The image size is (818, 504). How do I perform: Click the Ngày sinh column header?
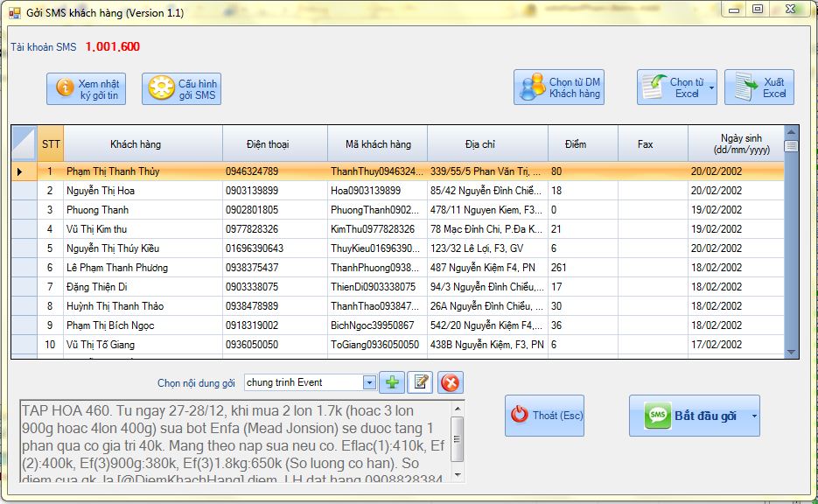point(736,143)
